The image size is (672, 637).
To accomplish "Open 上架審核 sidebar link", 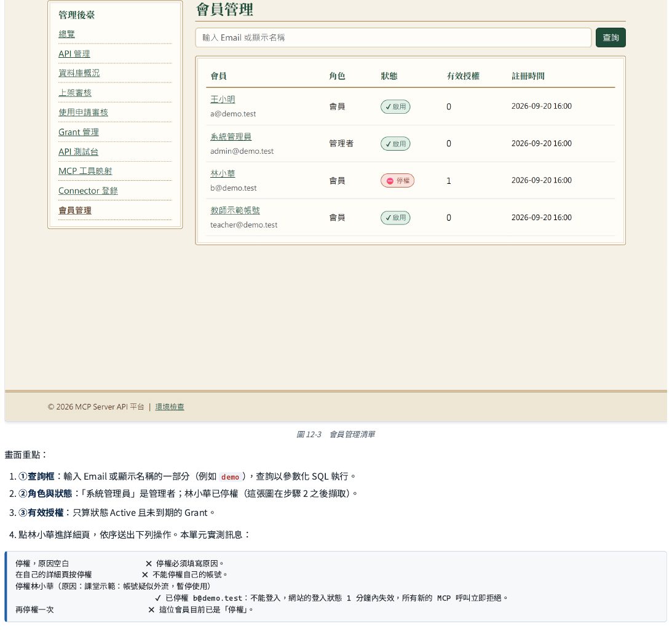I will pyautogui.click(x=75, y=93).
